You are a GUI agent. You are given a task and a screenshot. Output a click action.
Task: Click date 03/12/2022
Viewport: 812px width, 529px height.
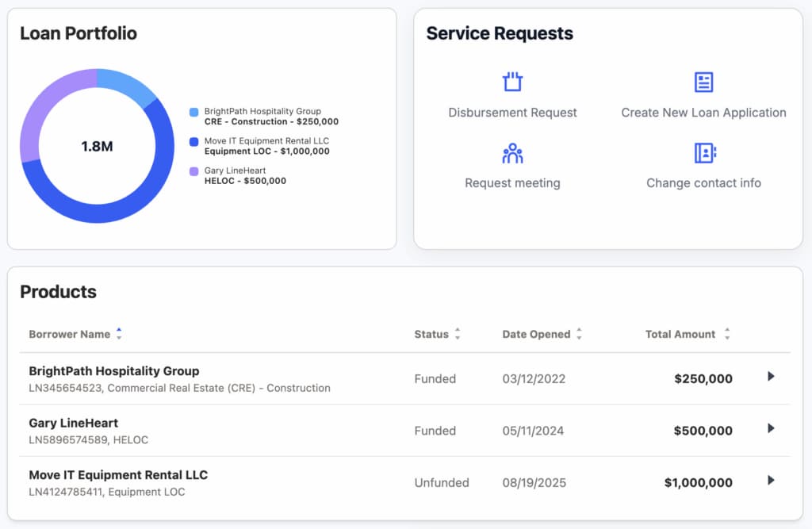[534, 379]
